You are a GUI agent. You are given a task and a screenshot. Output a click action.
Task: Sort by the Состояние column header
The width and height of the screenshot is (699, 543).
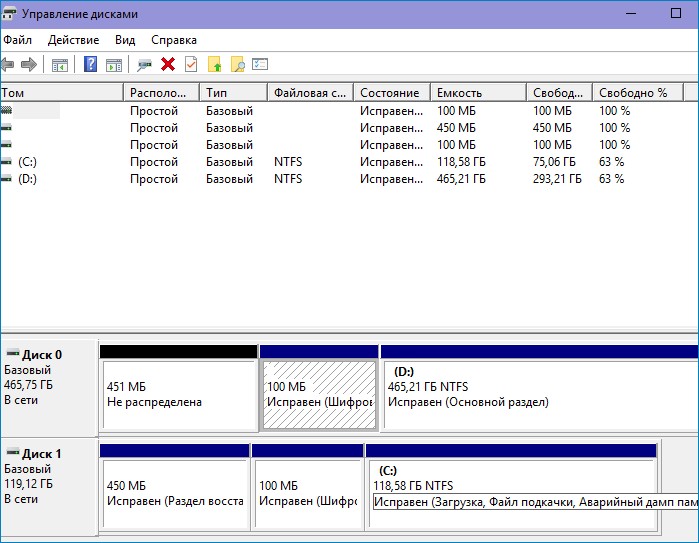coord(389,93)
